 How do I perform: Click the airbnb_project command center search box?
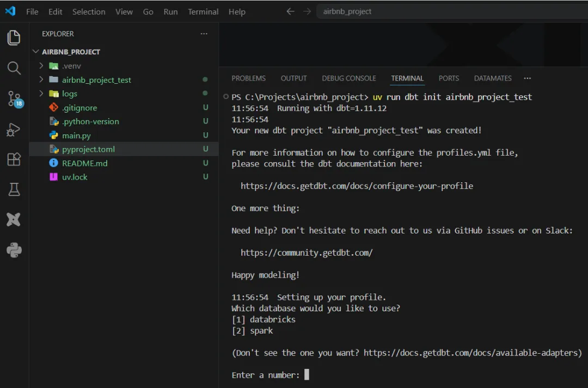click(452, 11)
